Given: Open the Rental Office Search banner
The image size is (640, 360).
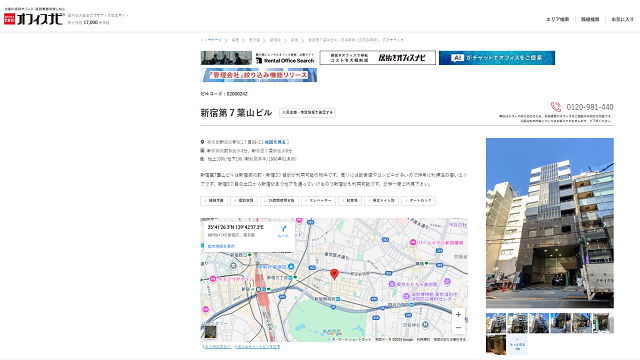Looking at the screenshot, I should 258,58.
